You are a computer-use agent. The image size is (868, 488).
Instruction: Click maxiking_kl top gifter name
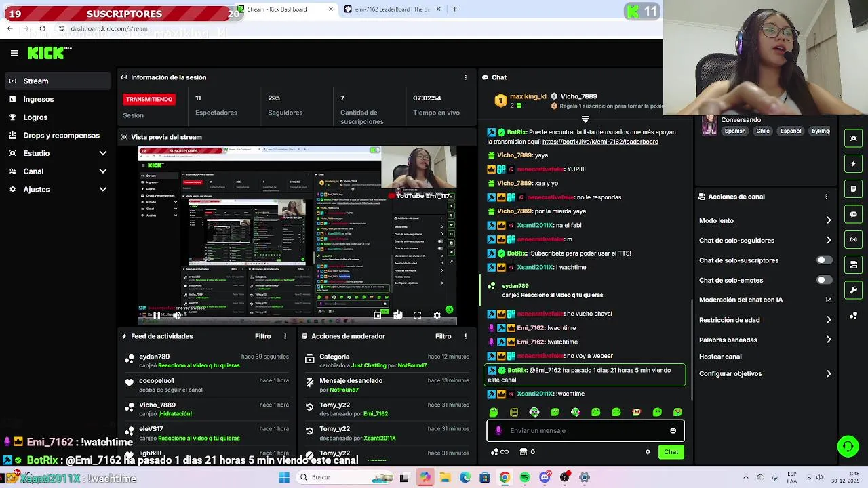point(528,96)
